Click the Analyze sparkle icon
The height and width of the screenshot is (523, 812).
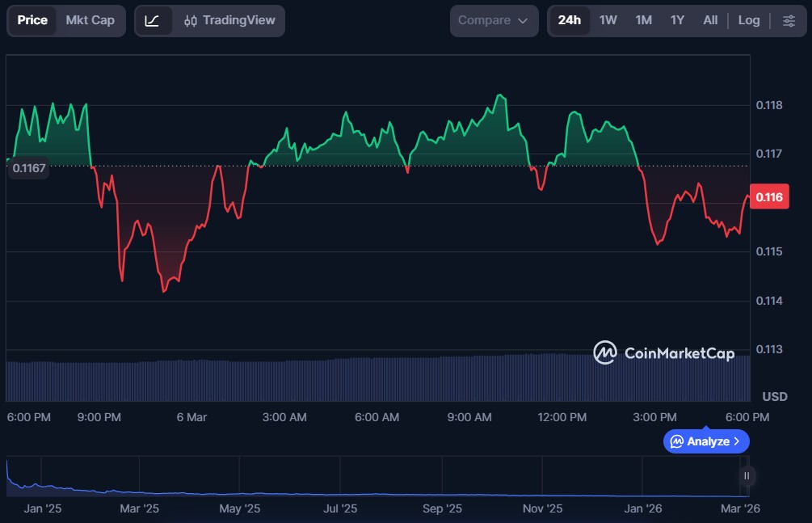677,441
